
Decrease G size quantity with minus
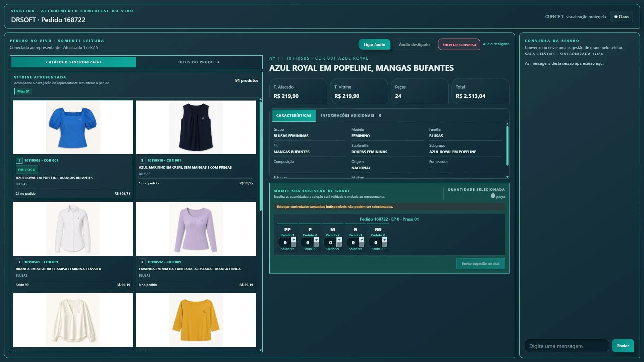(x=362, y=245)
